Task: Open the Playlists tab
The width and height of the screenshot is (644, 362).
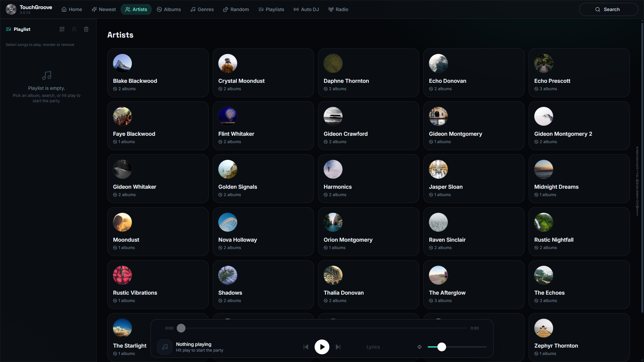Action: [271, 9]
